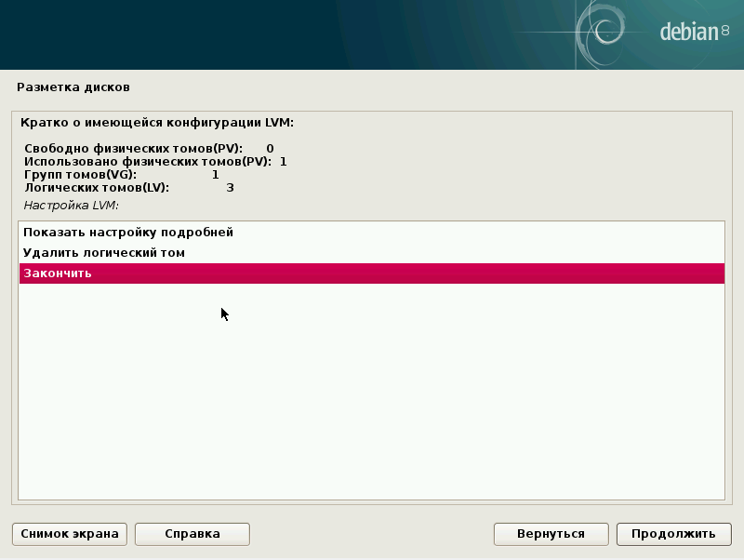Click the "Групп томов(VG)" label

tap(80, 175)
